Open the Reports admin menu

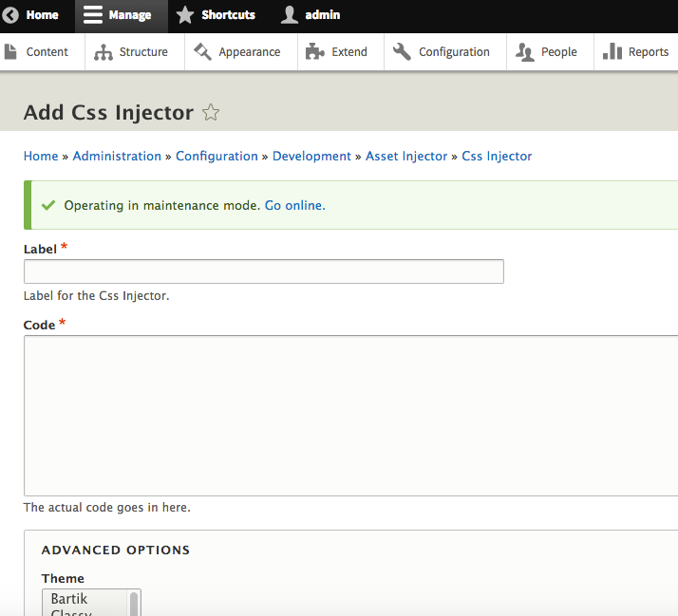[636, 52]
